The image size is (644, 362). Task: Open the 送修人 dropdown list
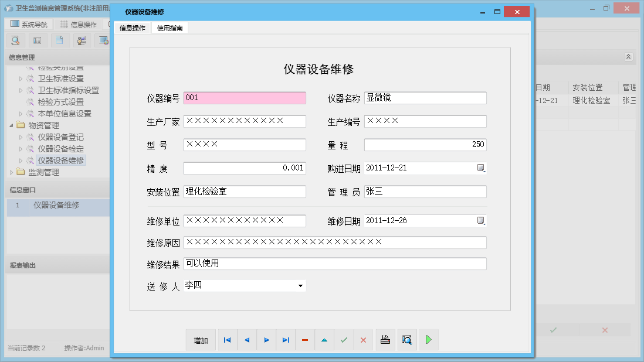[301, 285]
